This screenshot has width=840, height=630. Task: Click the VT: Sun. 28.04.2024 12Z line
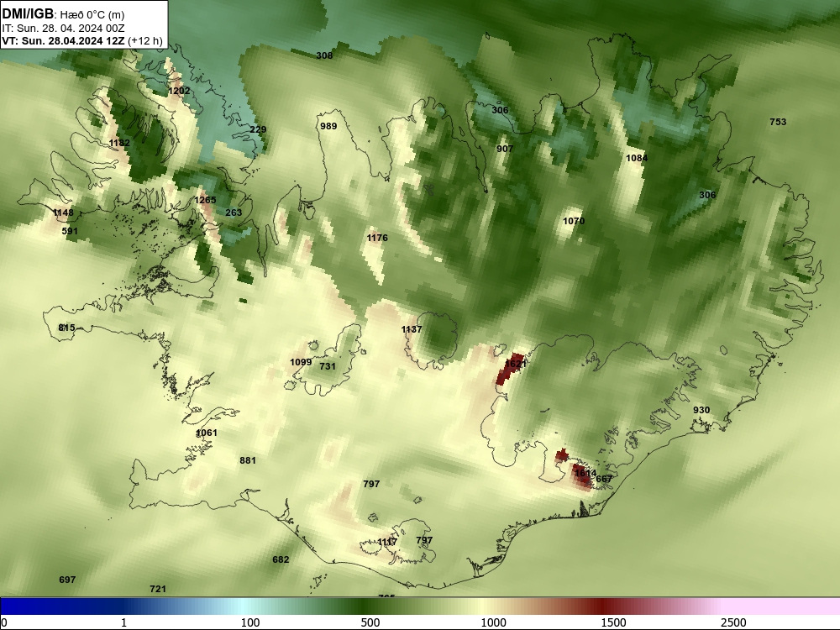(x=82, y=40)
